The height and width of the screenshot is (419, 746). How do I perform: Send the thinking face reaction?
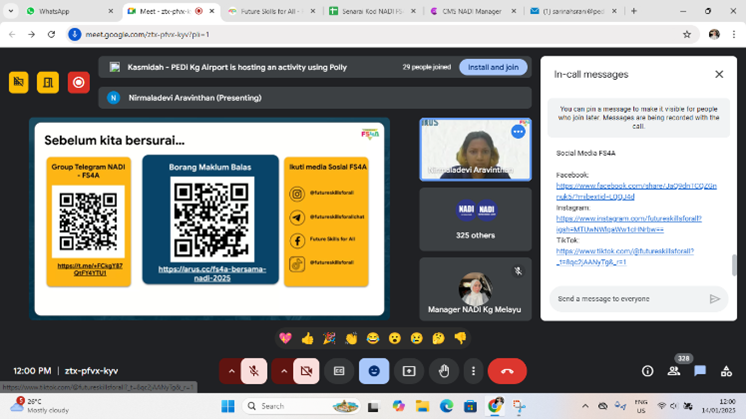click(x=438, y=338)
